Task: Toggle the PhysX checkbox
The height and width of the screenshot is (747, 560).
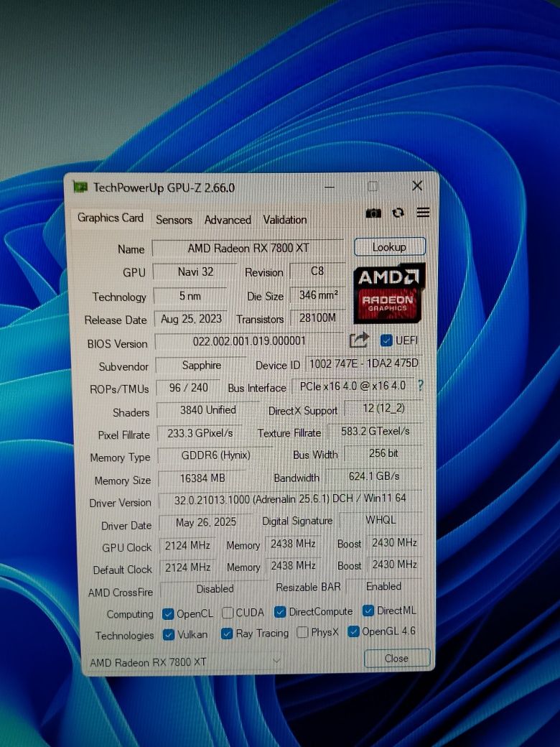Action: point(302,632)
